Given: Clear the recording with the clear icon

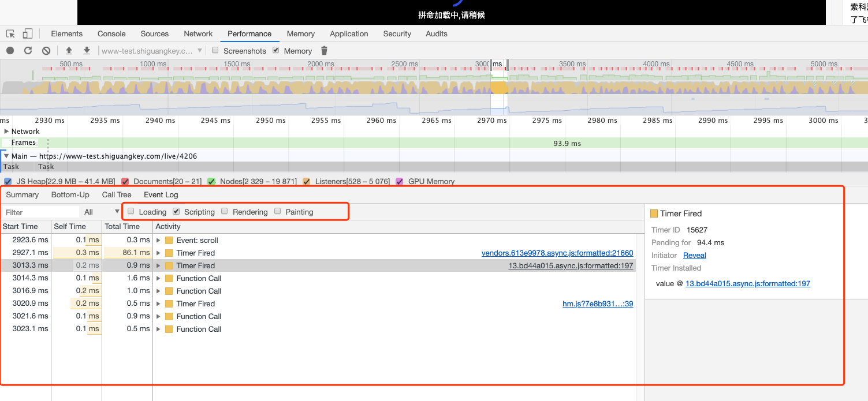Looking at the screenshot, I should click(x=46, y=51).
